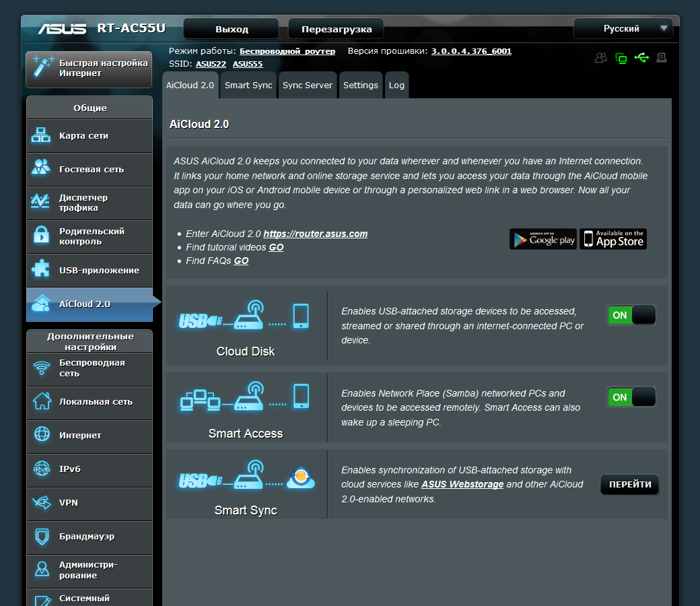Click the USB-приложение puzzle piece icon

point(41,269)
